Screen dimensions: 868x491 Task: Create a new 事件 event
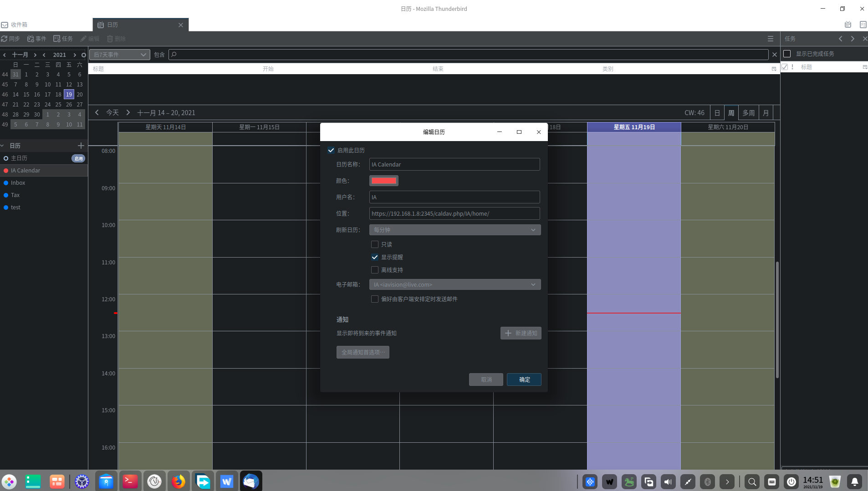[x=37, y=39]
